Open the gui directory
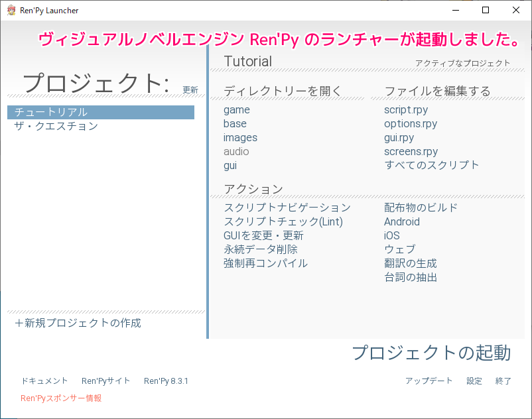The width and height of the screenshot is (532, 419). pos(230,166)
